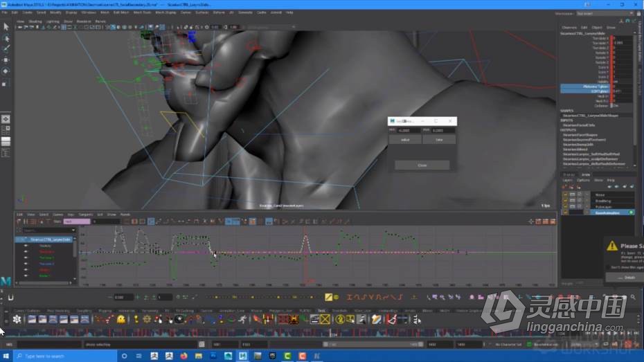Open the Graph Editor Curves menu

coord(58,215)
